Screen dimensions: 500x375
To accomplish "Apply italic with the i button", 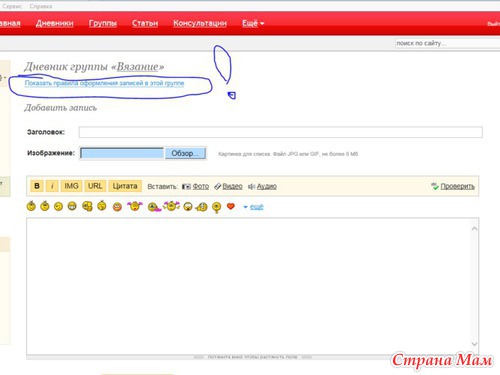I will 52,186.
